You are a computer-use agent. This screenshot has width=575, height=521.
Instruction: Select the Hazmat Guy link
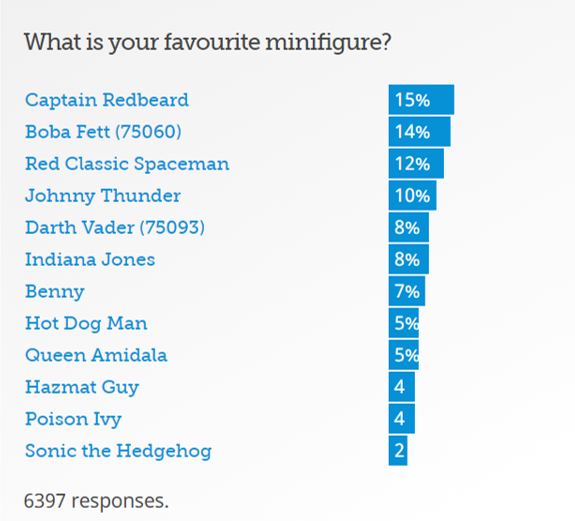pos(82,388)
